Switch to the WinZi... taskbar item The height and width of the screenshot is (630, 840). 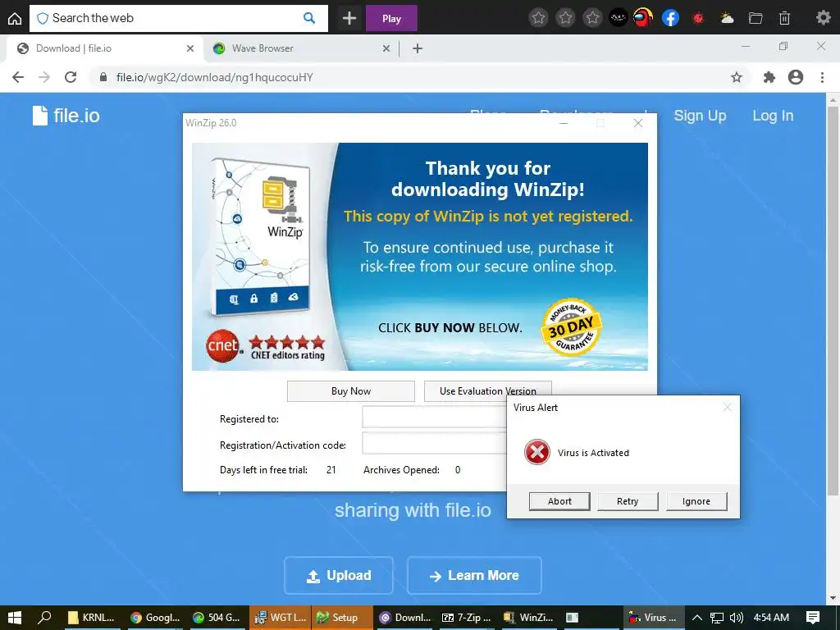click(528, 618)
